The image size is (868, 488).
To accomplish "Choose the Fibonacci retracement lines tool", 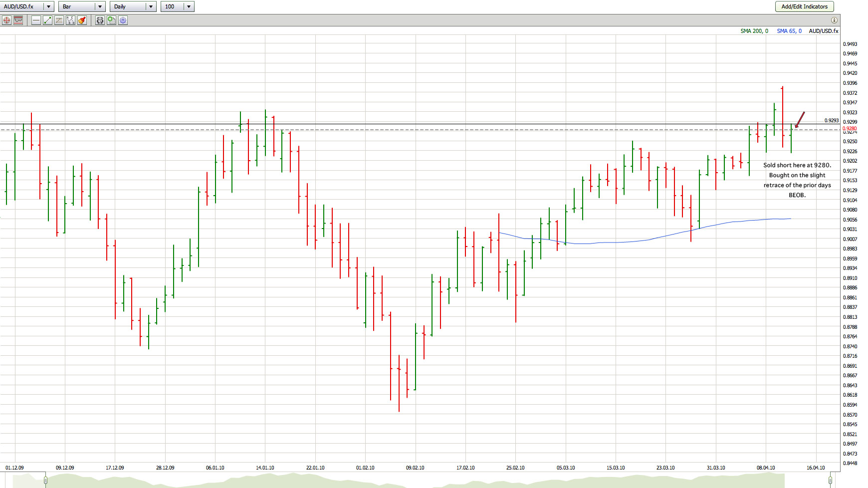I will tap(59, 20).
